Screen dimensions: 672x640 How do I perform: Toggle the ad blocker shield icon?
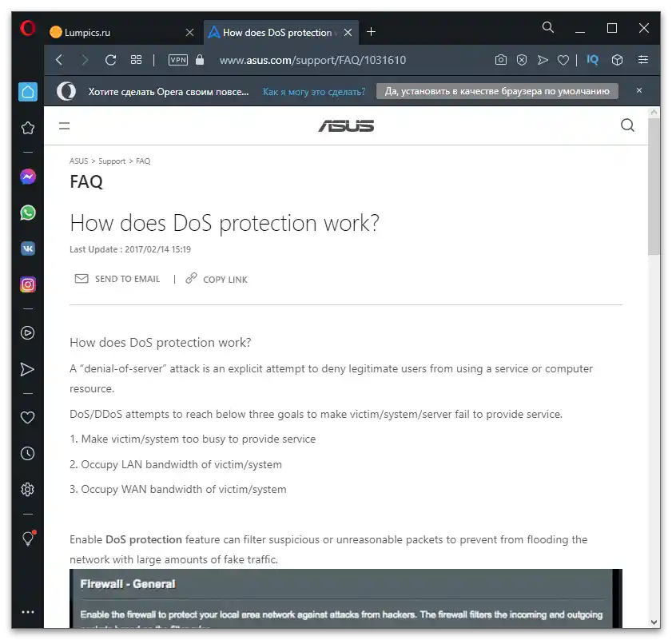pos(522,60)
